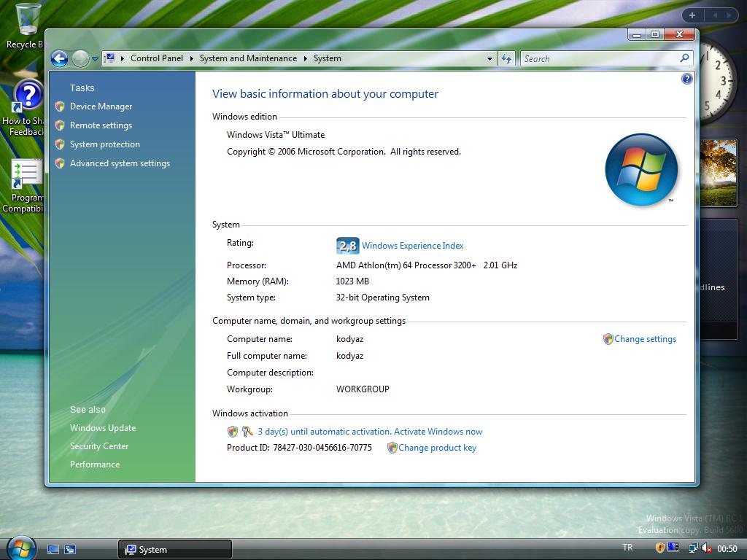Image resolution: width=747 pixels, height=560 pixels.
Task: Expand the back button recent pages chevron
Action: (x=93, y=58)
